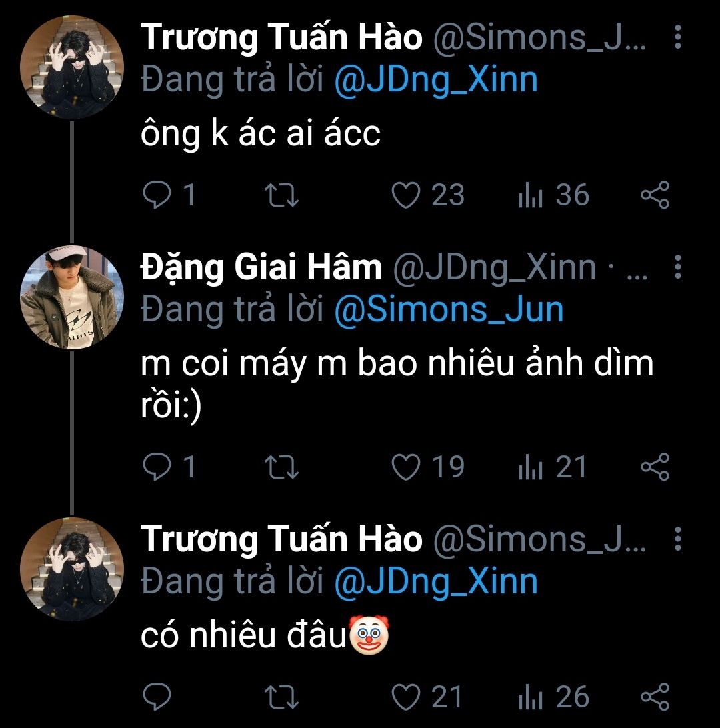Share the "có nhiều đâu" tweet
The image size is (720, 728).
655,697
